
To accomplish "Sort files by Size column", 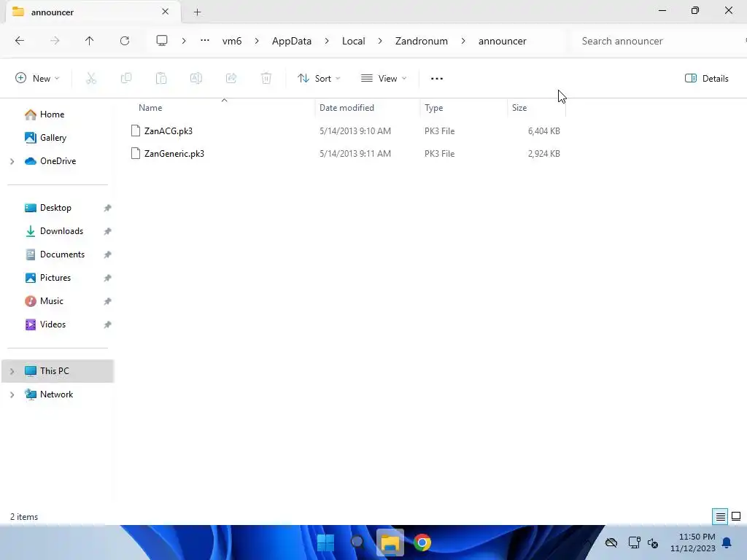I will click(519, 108).
